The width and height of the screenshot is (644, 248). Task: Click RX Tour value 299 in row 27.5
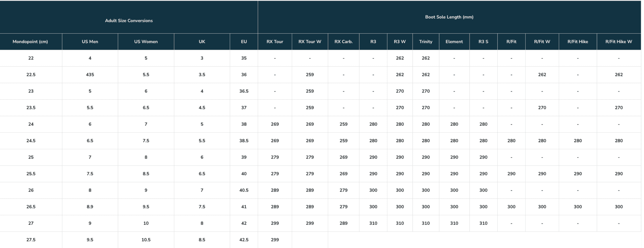(275, 240)
